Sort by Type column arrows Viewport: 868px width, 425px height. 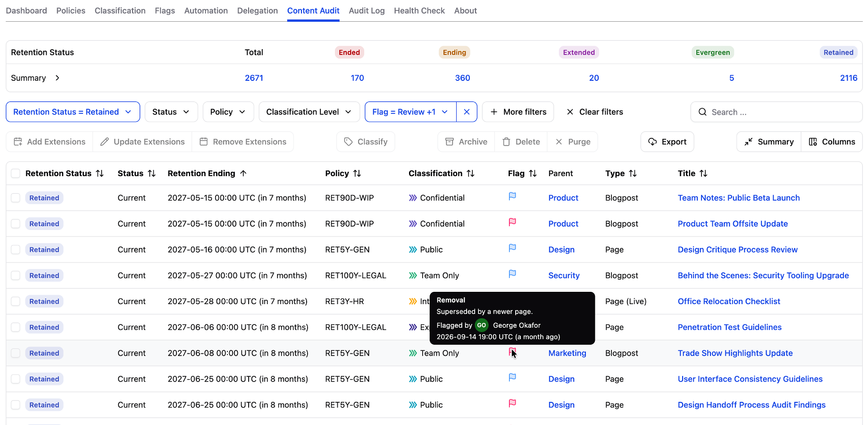(x=633, y=173)
